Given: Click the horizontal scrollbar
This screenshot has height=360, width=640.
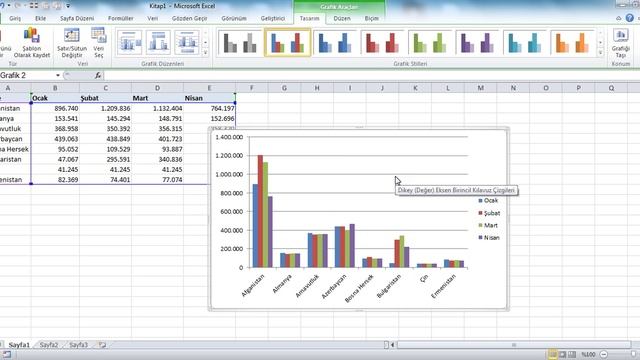Looking at the screenshot, I should [514, 345].
